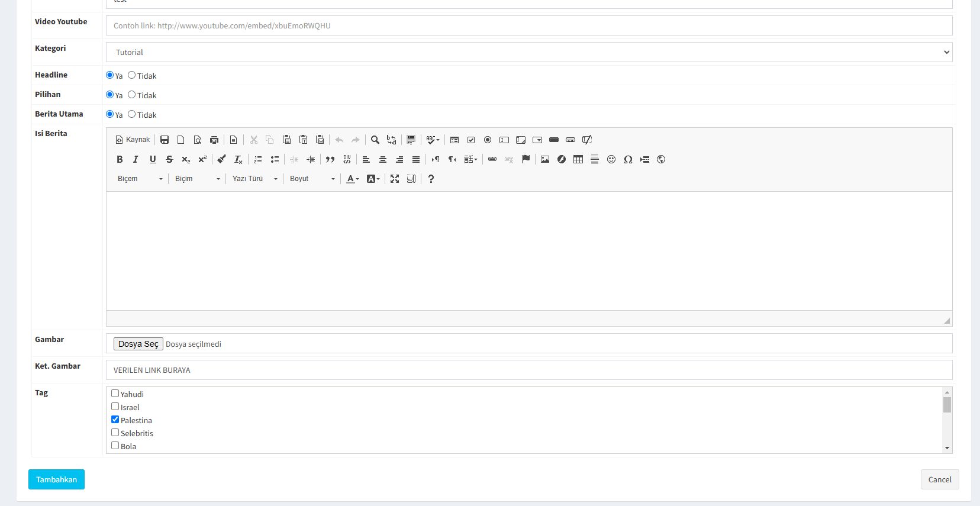Align text to center
980x506 pixels.
point(383,159)
